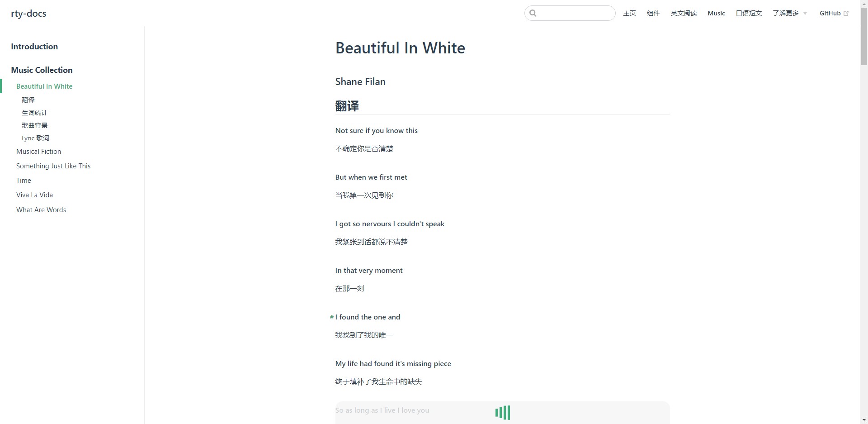This screenshot has width=868, height=424.
Task: Open the 组件 nav item
Action: pyautogui.click(x=653, y=13)
